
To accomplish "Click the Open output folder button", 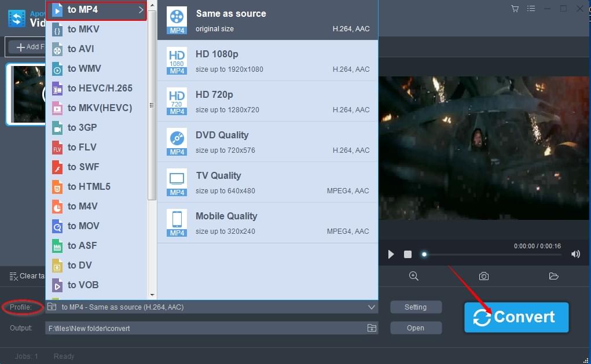I will [416, 328].
